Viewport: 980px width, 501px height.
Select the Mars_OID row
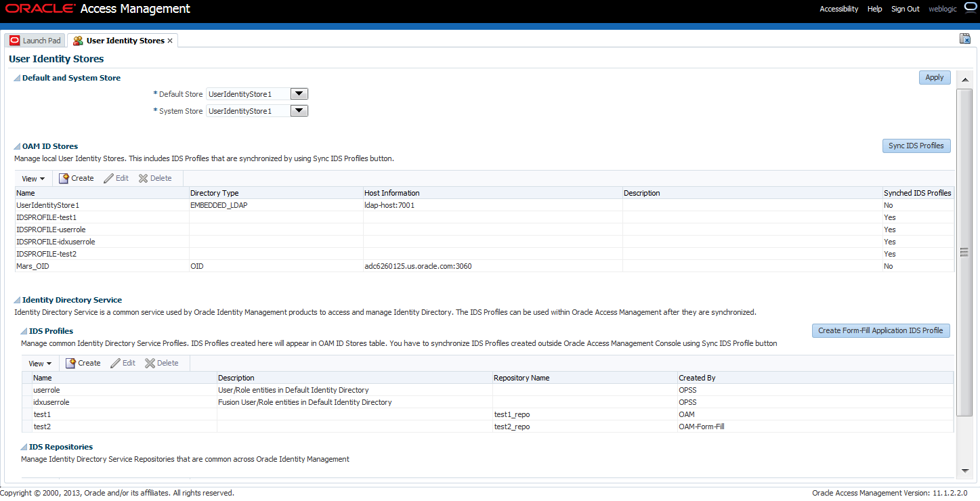(x=484, y=266)
